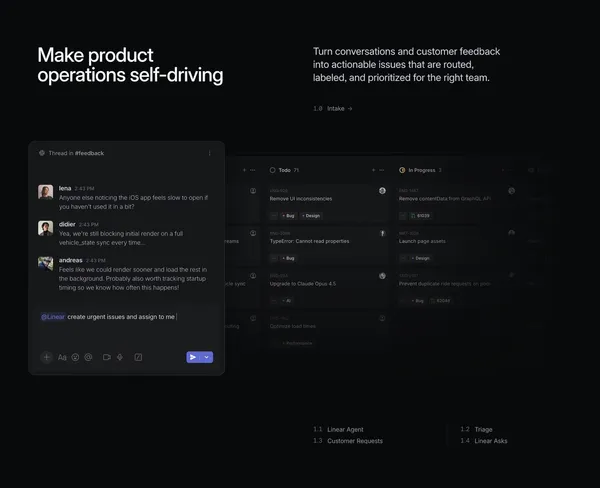Click the Make product operations self-driving heading
600x488 pixels.
pyautogui.click(x=130, y=65)
